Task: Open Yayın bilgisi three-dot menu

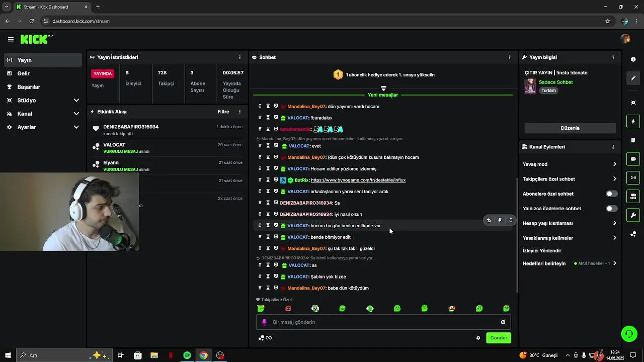Action: [613, 57]
